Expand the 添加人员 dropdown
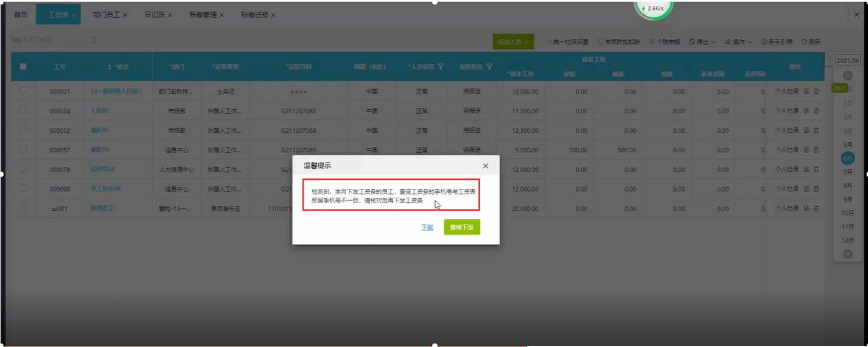The height and width of the screenshot is (347, 868). pos(513,42)
